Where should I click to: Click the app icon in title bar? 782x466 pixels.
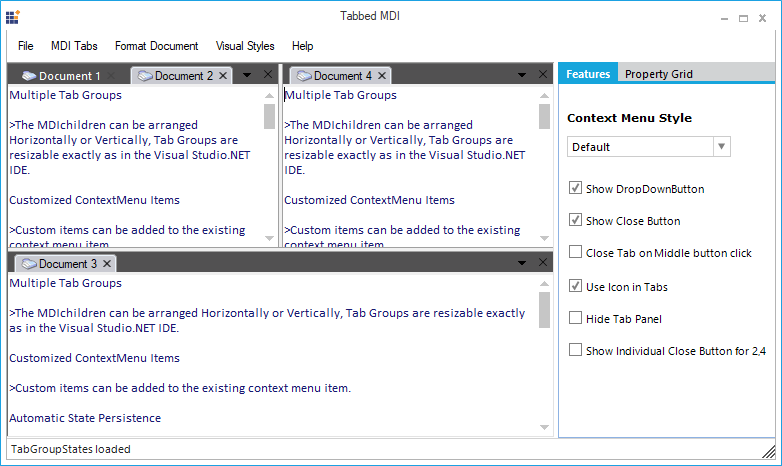(x=12, y=17)
